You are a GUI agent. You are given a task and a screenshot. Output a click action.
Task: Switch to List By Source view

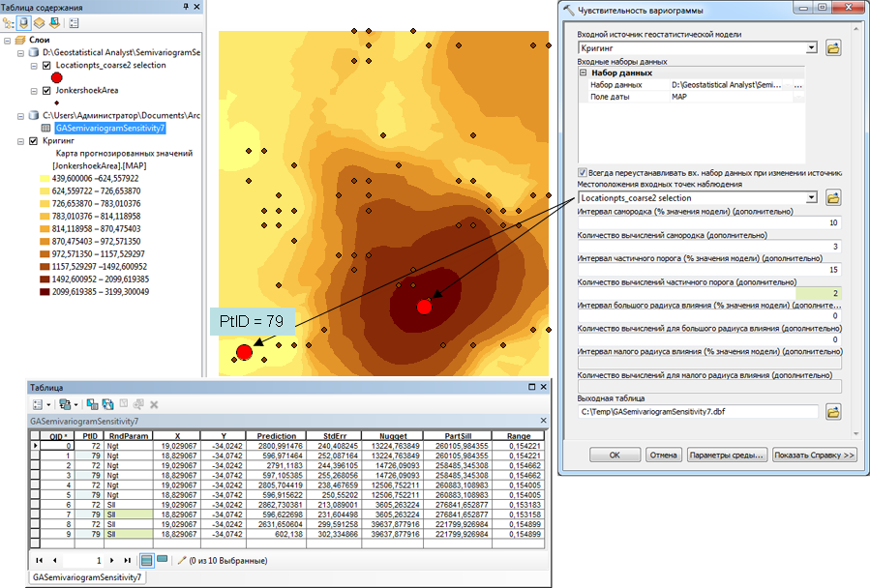click(23, 23)
